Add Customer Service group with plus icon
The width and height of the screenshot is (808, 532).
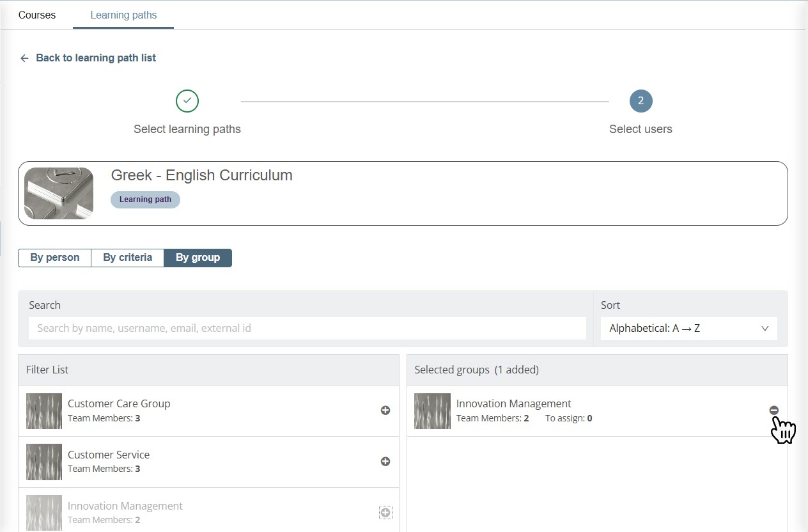point(385,462)
